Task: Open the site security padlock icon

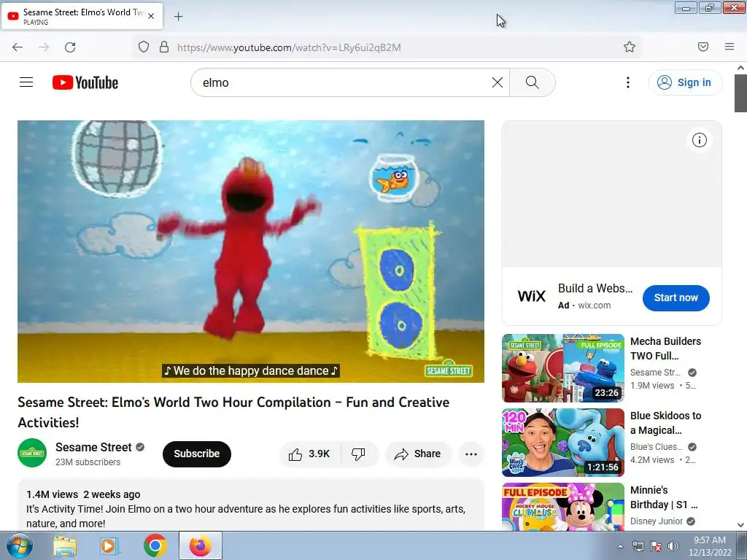Action: pos(164,47)
